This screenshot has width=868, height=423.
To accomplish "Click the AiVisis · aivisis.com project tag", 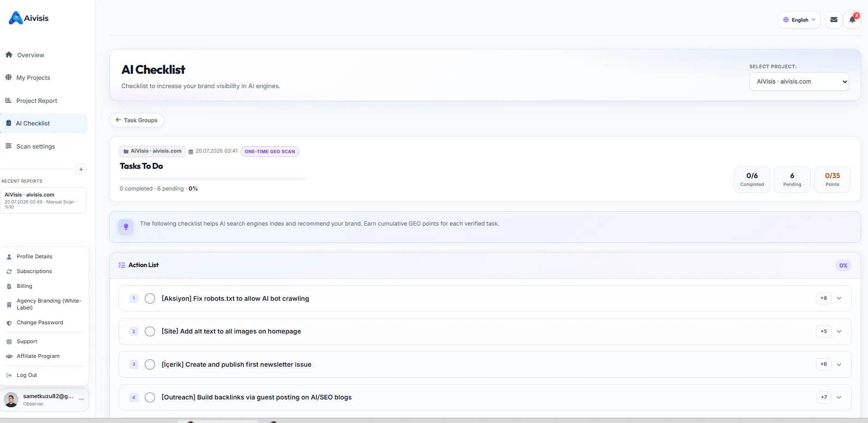I will pyautogui.click(x=152, y=151).
